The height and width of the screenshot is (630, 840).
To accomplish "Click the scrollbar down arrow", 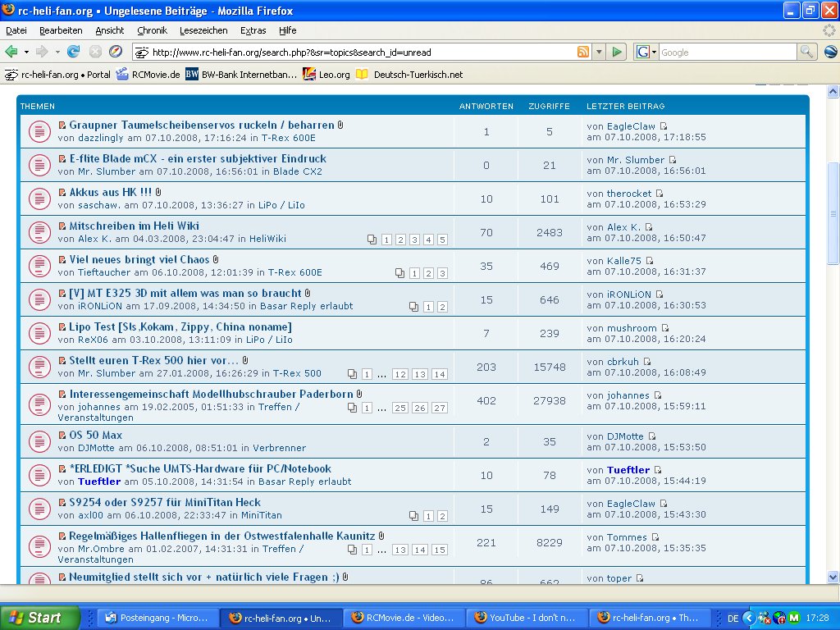I will click(x=833, y=577).
